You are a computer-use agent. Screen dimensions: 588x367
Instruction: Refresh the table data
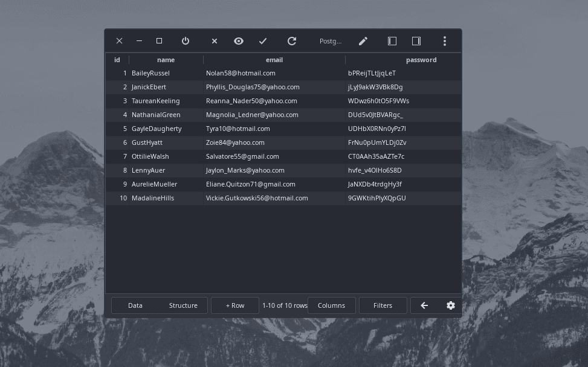[x=292, y=41]
